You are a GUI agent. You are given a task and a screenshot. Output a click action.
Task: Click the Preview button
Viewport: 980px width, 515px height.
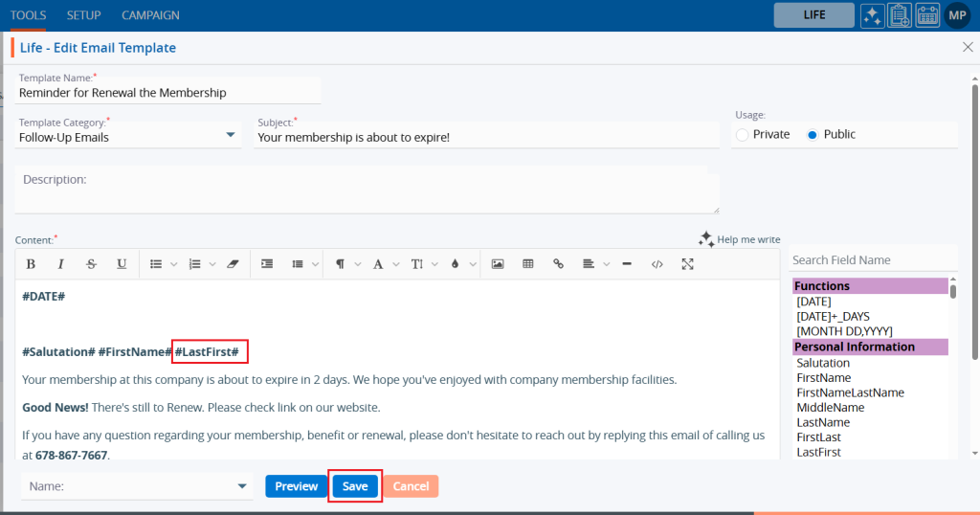coord(296,486)
